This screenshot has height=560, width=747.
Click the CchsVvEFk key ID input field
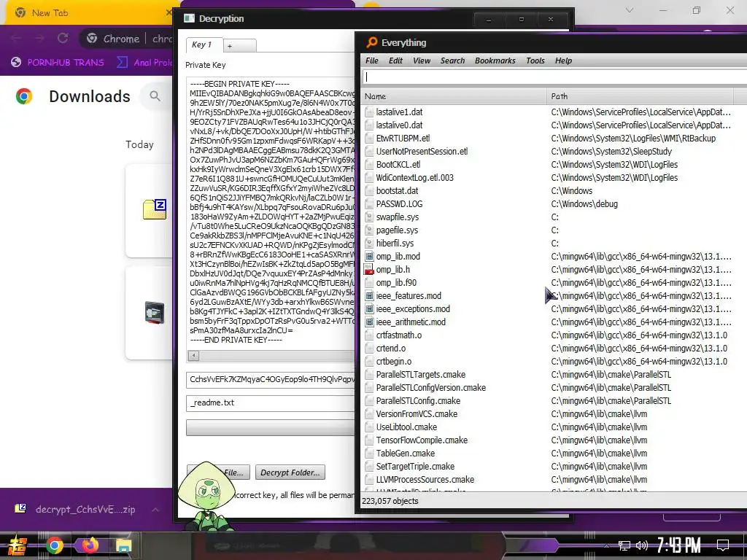270,379
